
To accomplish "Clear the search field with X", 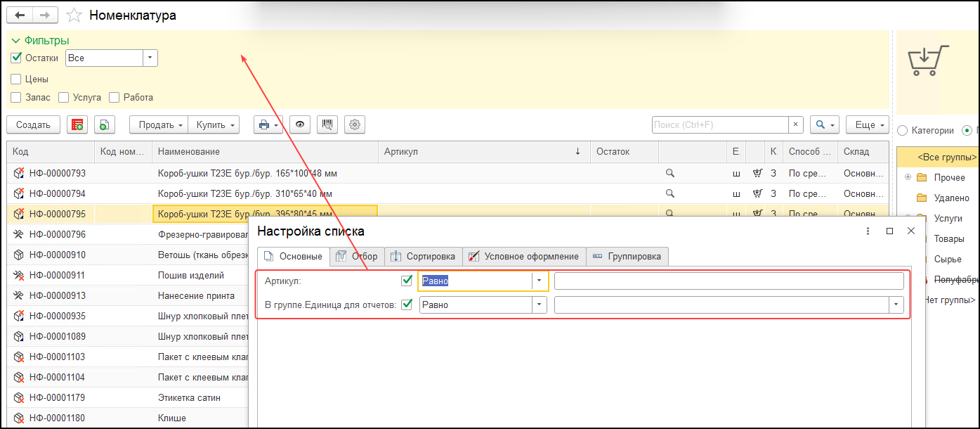I will coord(795,124).
